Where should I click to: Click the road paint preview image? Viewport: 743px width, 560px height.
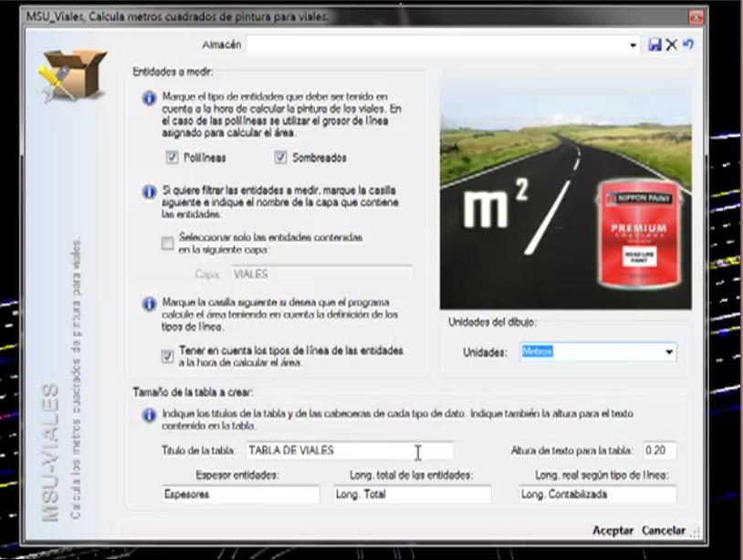[565, 192]
